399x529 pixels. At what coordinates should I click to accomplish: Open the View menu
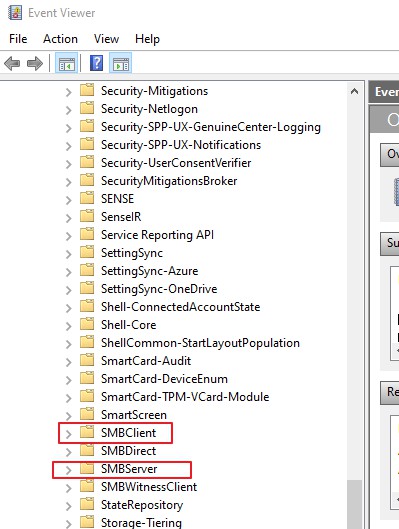(x=106, y=39)
